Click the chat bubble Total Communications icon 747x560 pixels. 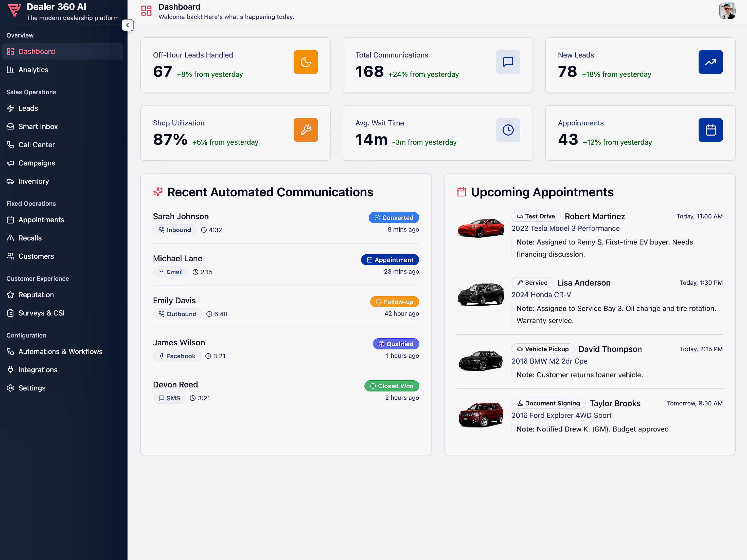tap(508, 62)
